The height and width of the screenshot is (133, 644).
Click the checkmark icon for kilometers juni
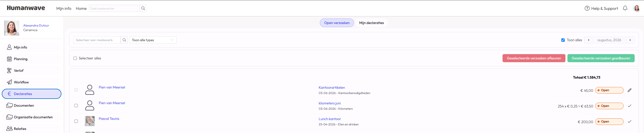click(x=630, y=106)
